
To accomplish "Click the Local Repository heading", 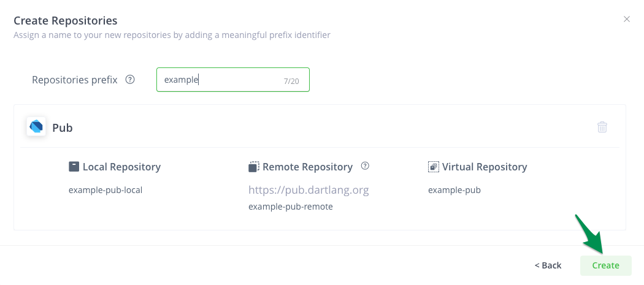I will pyautogui.click(x=121, y=167).
